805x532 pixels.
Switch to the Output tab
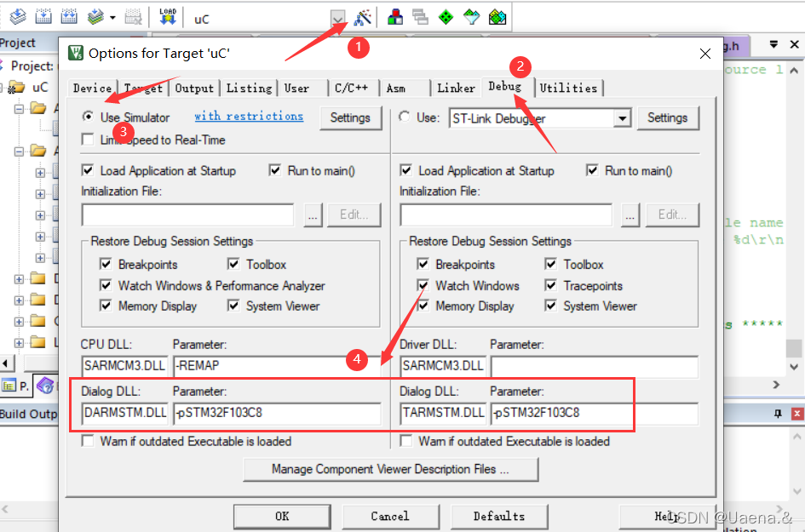tap(194, 89)
